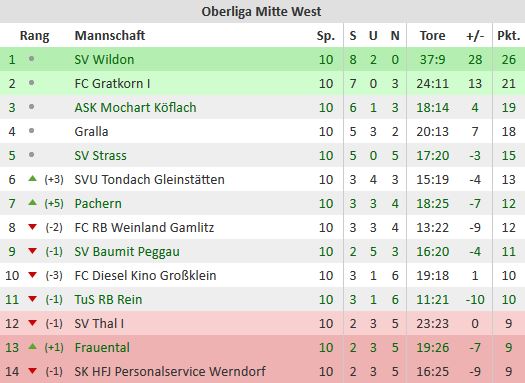The height and width of the screenshot is (383, 525).
Task: Open the FC Gratkorn I team link
Action: (112, 83)
